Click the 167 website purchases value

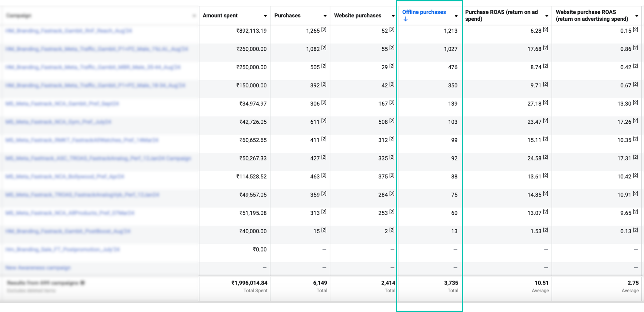click(x=383, y=104)
